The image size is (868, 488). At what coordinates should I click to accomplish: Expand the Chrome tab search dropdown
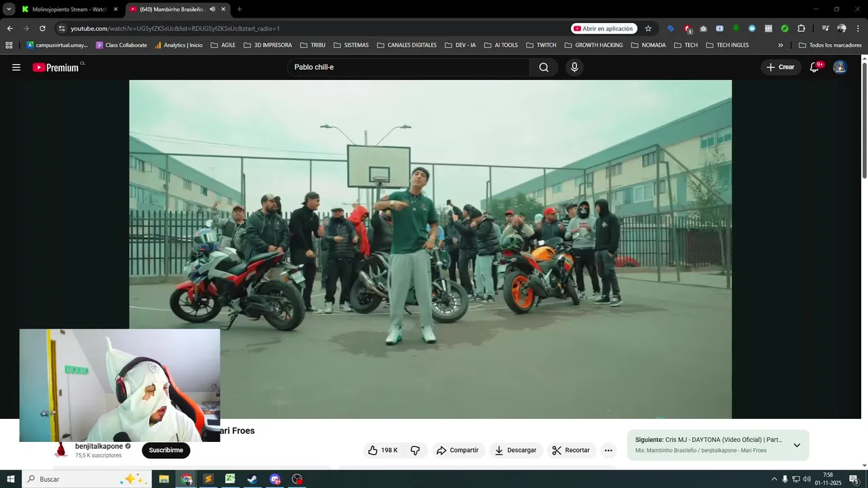[x=9, y=9]
